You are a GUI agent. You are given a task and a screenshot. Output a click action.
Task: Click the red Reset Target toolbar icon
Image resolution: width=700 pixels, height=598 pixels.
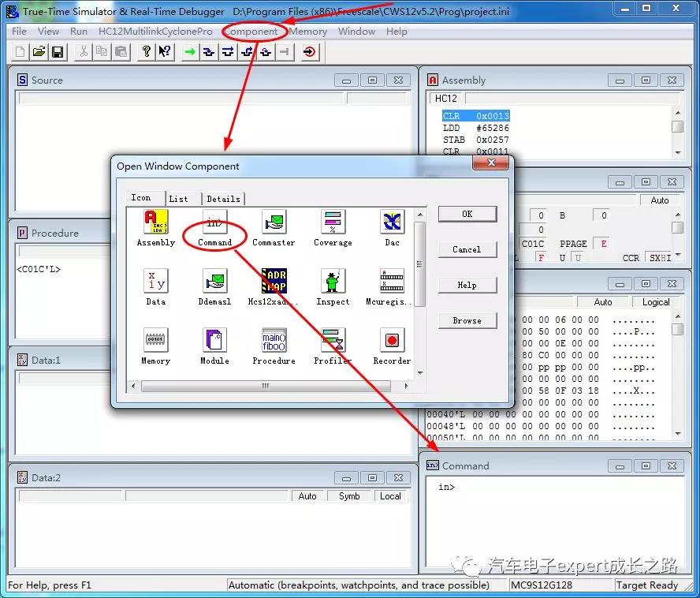(310, 52)
